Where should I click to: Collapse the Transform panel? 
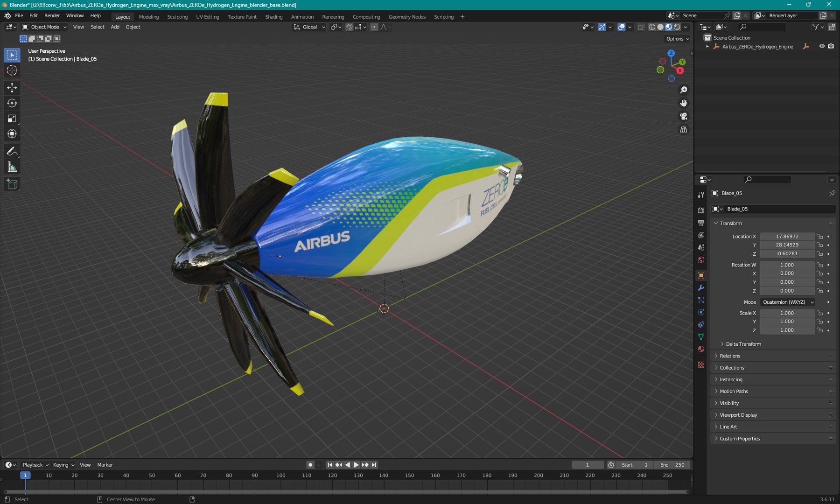[773, 224]
